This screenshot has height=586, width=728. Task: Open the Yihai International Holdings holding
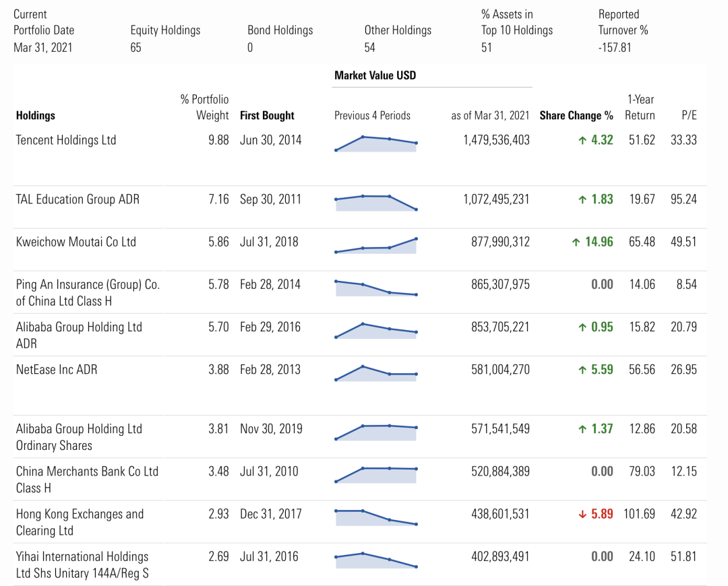pos(82,565)
